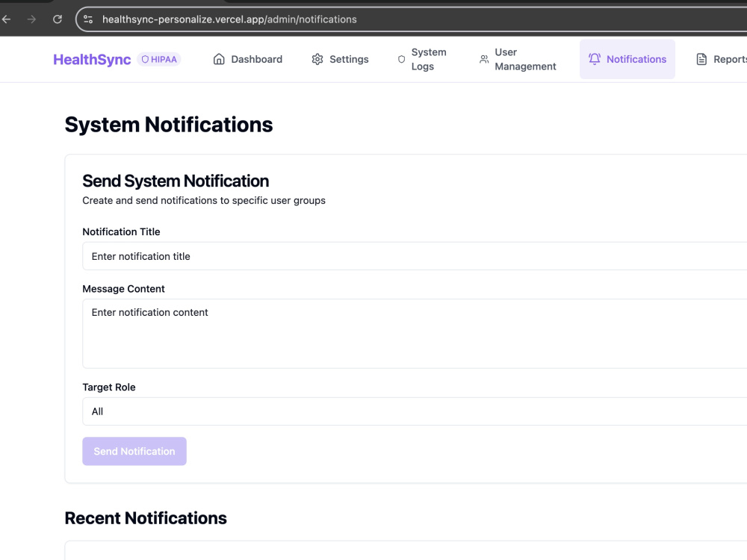
Task: Open the HealthSync logo home link
Action: [92, 60]
